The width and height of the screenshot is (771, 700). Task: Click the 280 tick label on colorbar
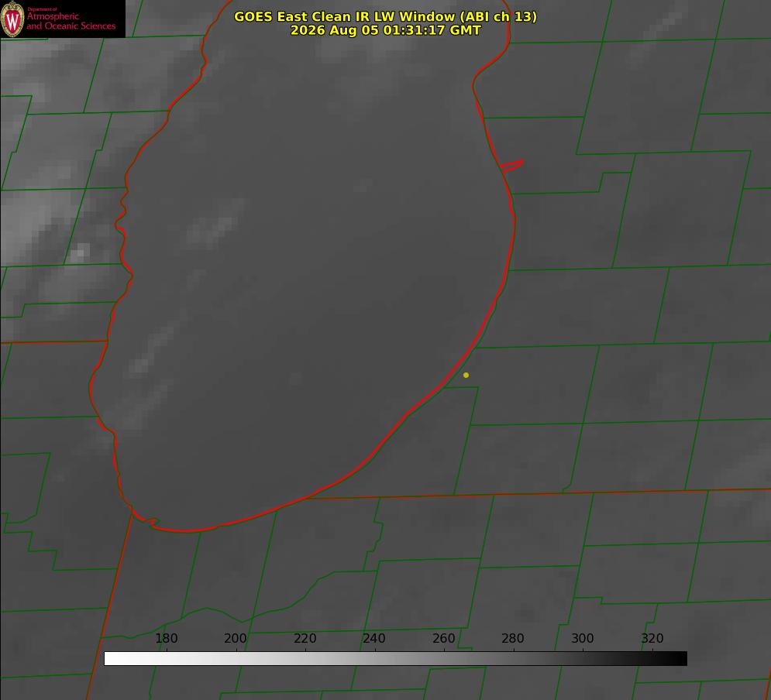point(513,638)
